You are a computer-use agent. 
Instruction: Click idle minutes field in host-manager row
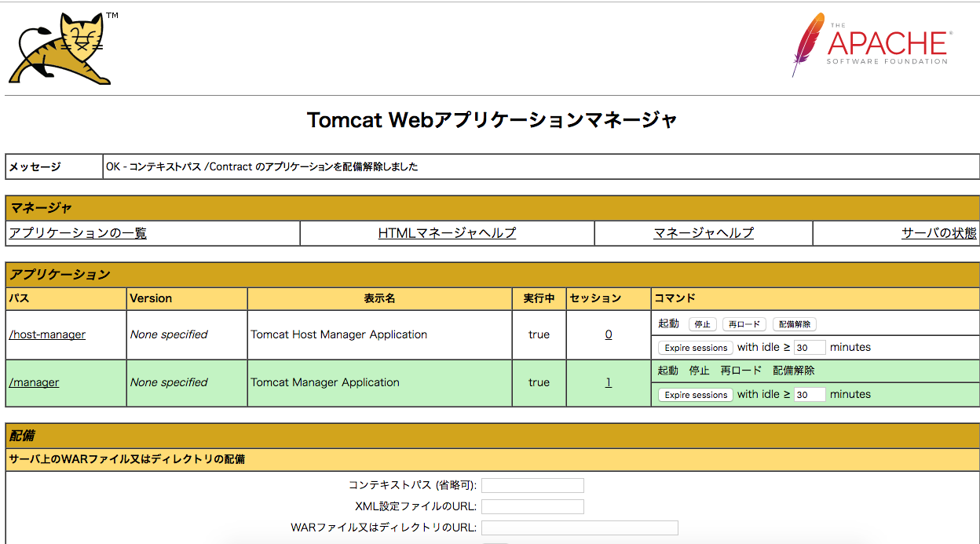pos(810,347)
